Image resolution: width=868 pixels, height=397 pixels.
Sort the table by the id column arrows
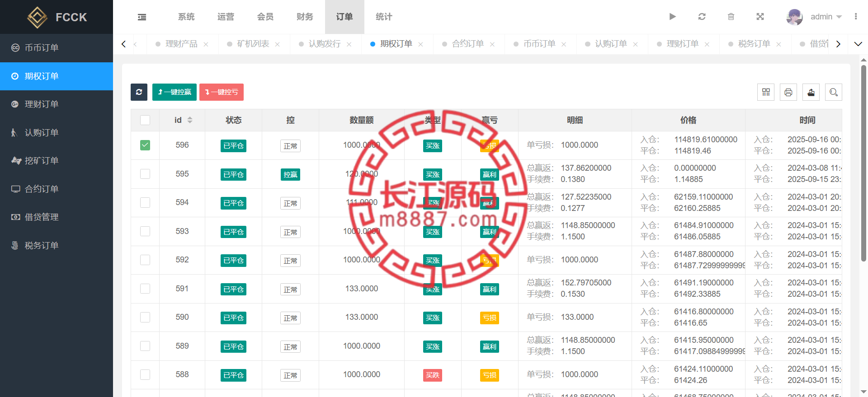pyautogui.click(x=190, y=120)
